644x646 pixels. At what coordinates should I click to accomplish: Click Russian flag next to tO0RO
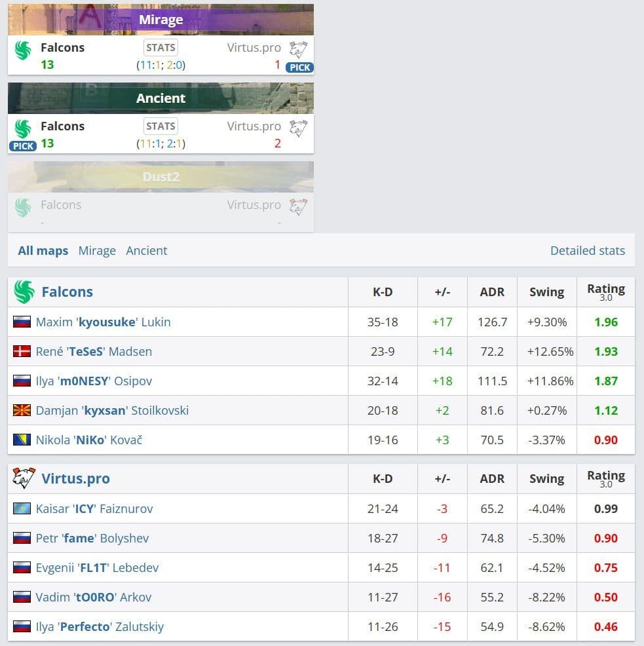pos(22,597)
